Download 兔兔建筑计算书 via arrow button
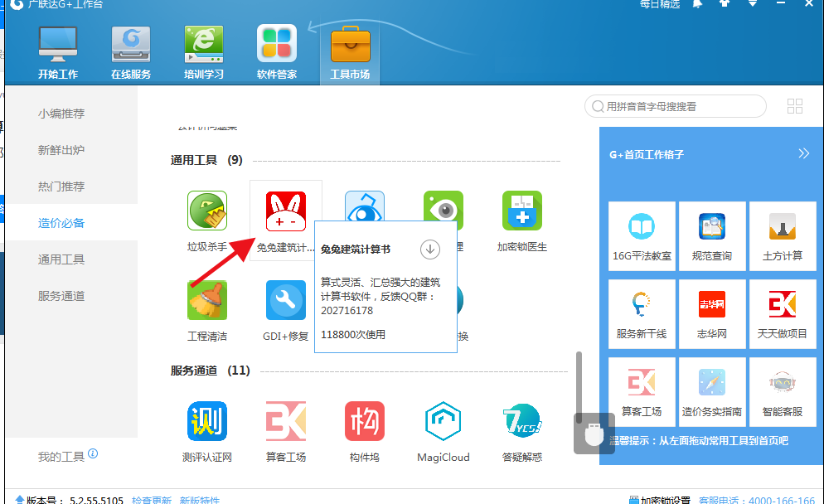Viewport: 824px width, 504px height. (x=430, y=250)
